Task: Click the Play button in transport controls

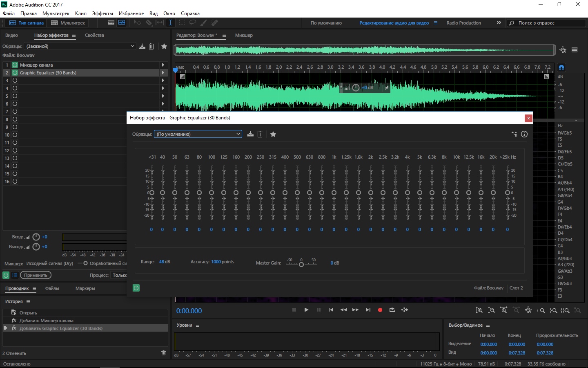Action: (x=306, y=310)
